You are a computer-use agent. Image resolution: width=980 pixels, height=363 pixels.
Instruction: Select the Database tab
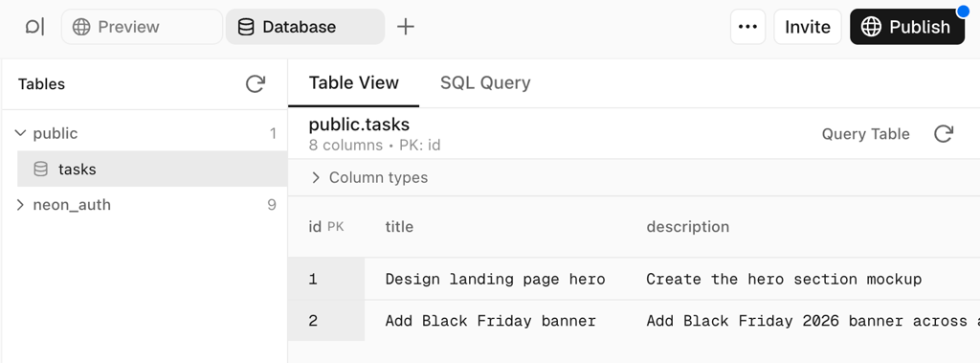(305, 27)
